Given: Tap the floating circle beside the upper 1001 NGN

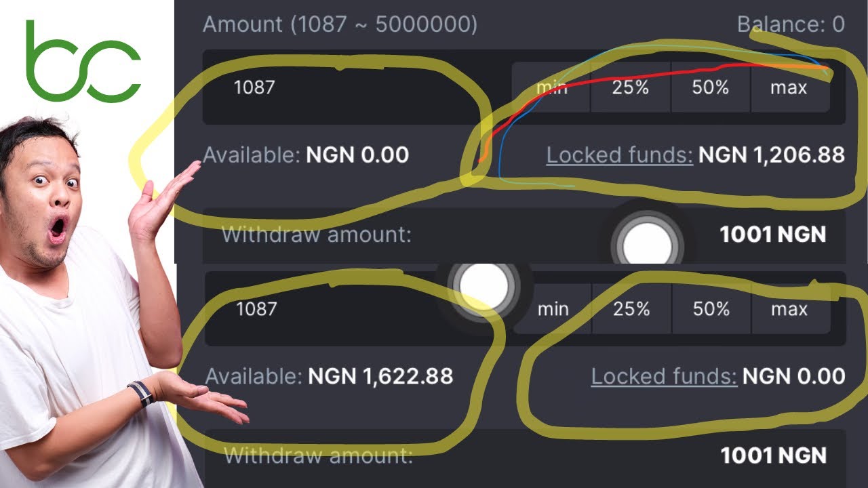Looking at the screenshot, I should 648,241.
